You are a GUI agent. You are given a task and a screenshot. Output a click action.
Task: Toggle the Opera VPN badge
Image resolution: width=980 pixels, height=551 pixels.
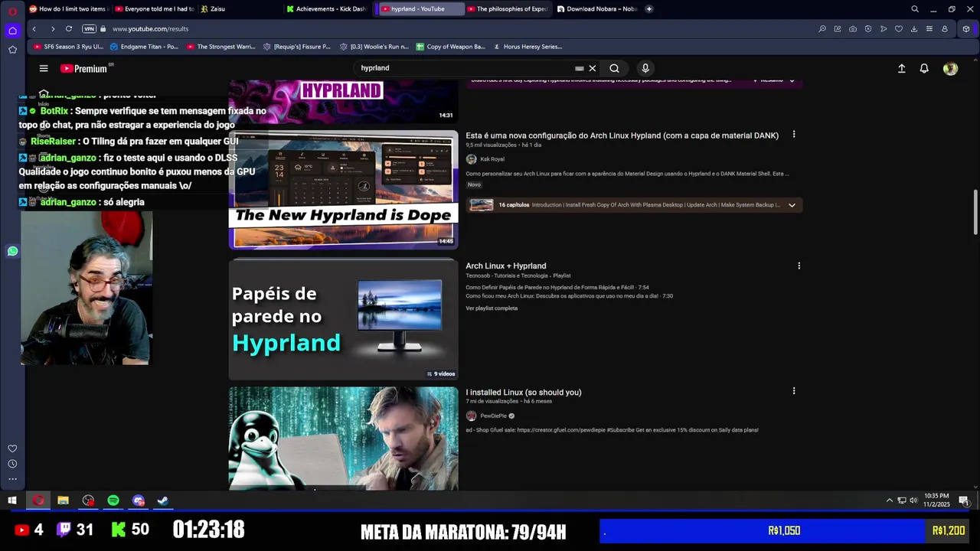pos(89,28)
